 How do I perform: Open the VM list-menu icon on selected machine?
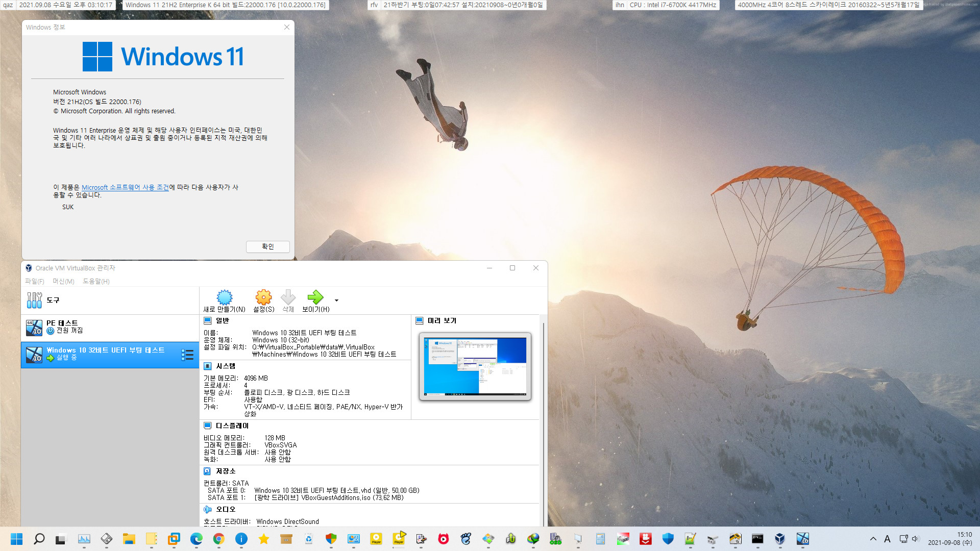point(187,355)
